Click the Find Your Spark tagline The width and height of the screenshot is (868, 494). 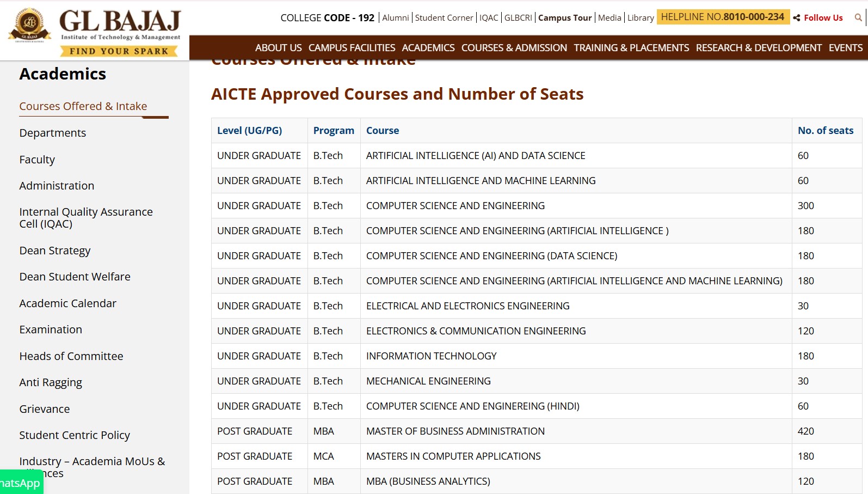[119, 51]
